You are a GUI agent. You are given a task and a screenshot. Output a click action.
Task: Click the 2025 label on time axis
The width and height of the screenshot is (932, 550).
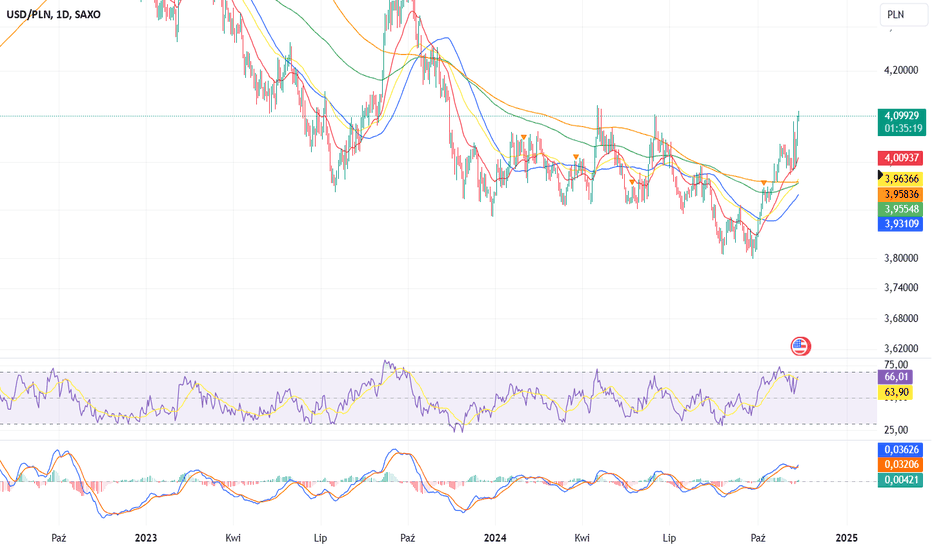[x=846, y=538]
